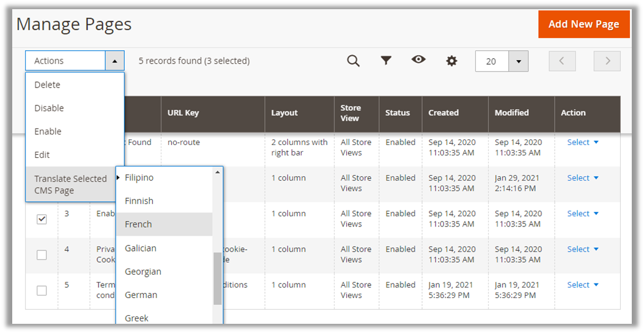
Task: Click the search magnifier icon
Action: point(353,61)
